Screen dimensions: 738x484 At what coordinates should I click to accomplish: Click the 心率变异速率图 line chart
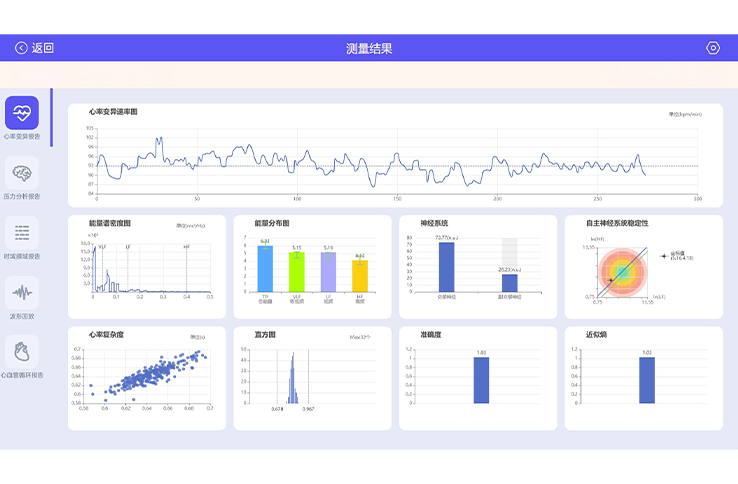coord(397,161)
